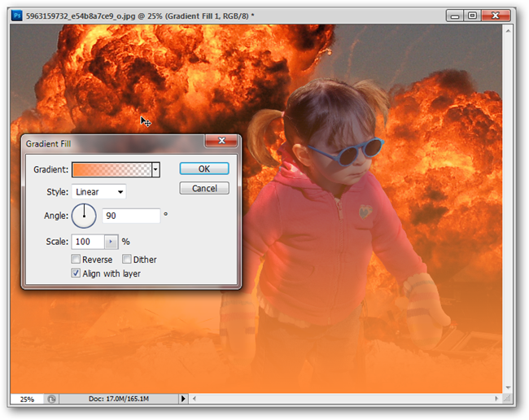Click the vertical scrollbar down arrow

click(508, 388)
